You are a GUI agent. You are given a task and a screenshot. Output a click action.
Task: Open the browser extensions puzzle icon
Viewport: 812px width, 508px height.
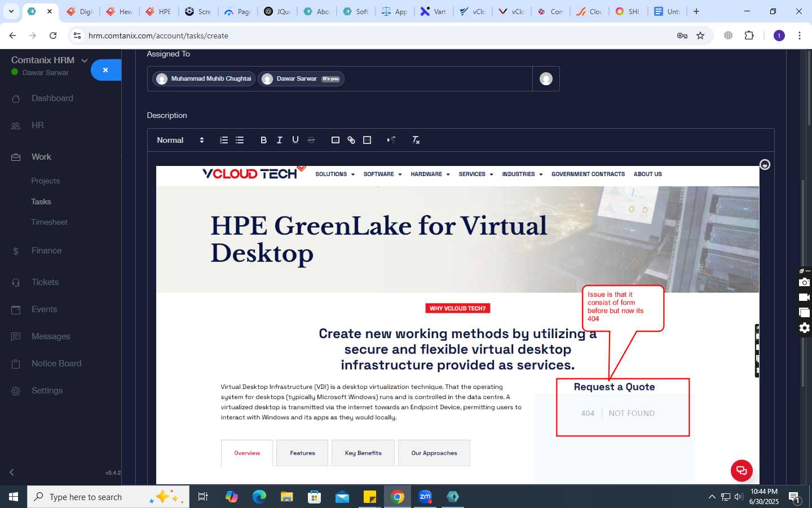point(749,36)
